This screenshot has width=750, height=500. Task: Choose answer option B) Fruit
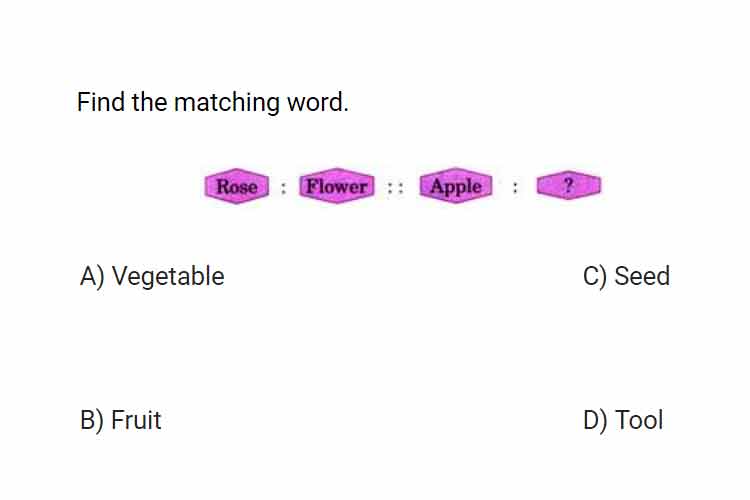click(121, 420)
